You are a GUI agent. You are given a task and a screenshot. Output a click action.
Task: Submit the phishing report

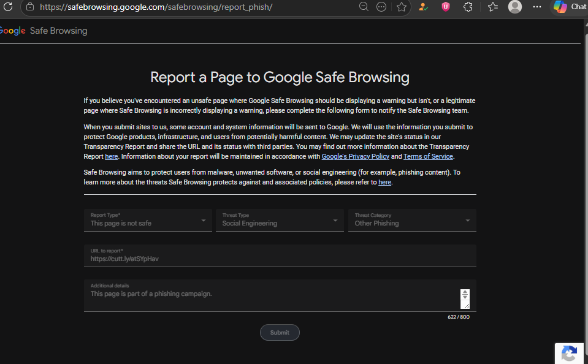(280, 333)
